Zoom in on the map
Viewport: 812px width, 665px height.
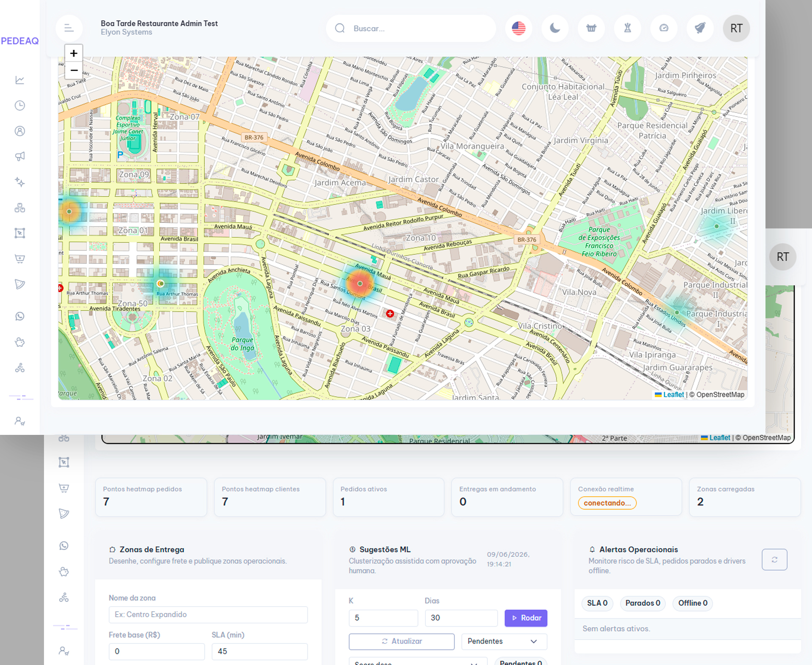click(x=74, y=53)
